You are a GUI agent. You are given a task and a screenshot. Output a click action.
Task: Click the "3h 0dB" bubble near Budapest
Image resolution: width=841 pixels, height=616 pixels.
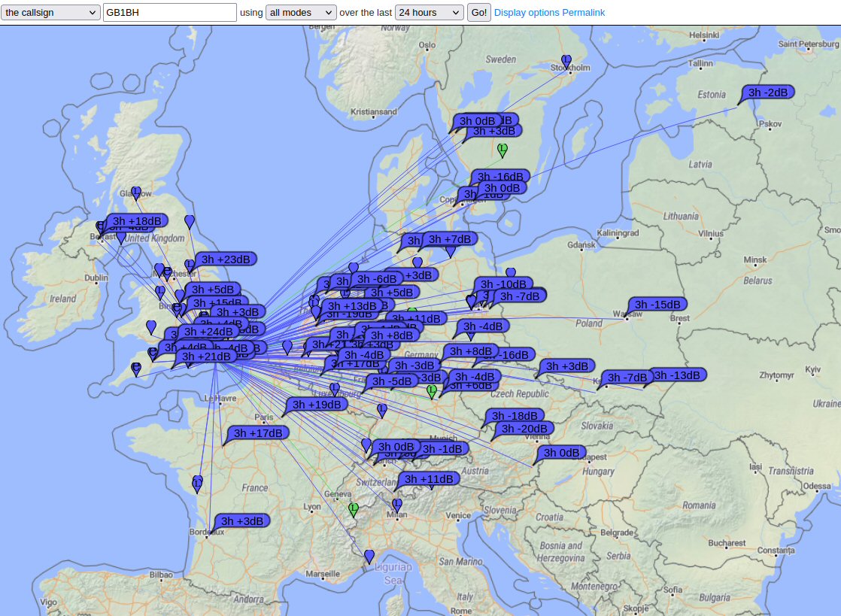(x=561, y=453)
